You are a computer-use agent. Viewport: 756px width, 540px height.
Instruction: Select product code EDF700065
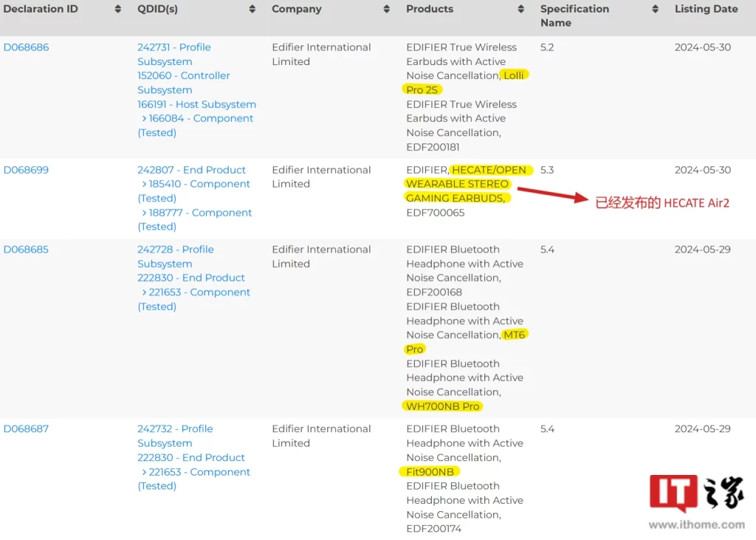pyautogui.click(x=436, y=213)
